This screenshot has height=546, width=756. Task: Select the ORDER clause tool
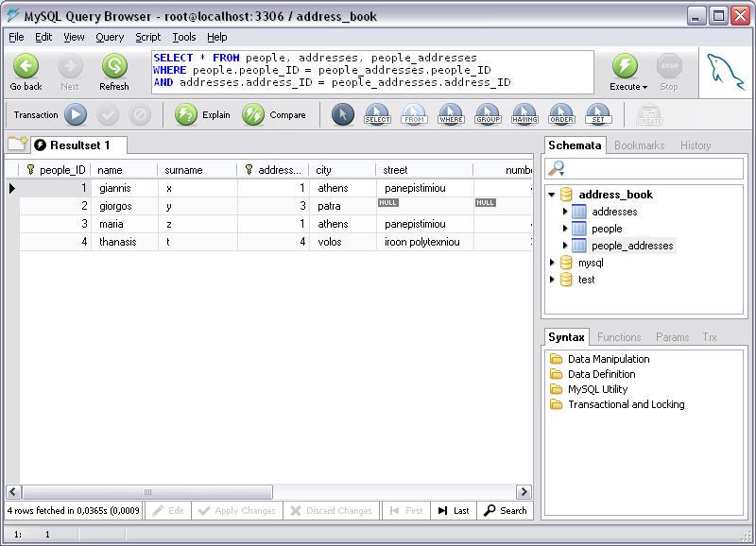(x=561, y=114)
